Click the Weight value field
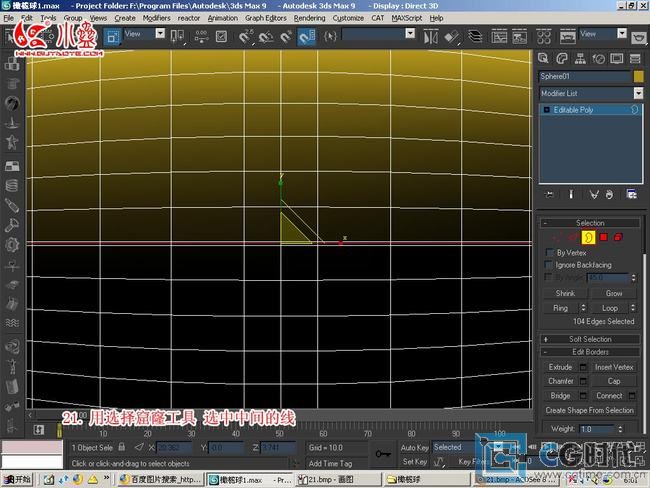Viewport: 650px width, 488px height. 597,429
